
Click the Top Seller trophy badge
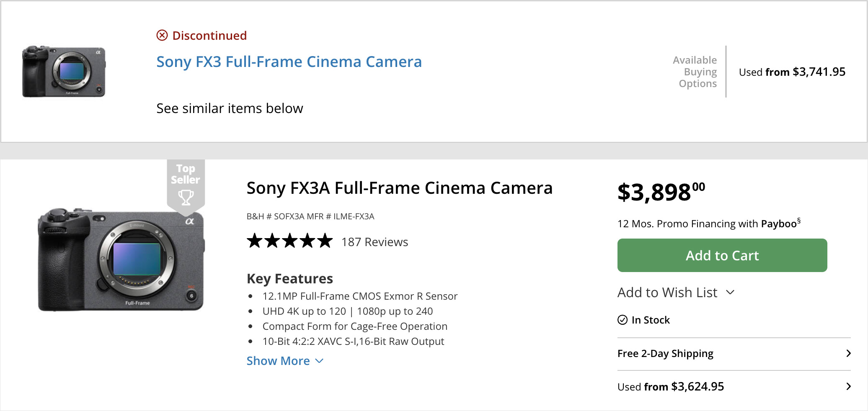(x=186, y=184)
